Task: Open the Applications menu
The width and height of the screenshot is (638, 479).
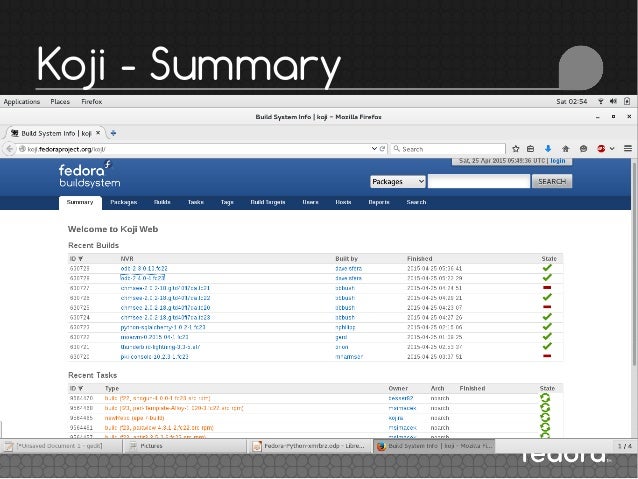Action: click(22, 101)
